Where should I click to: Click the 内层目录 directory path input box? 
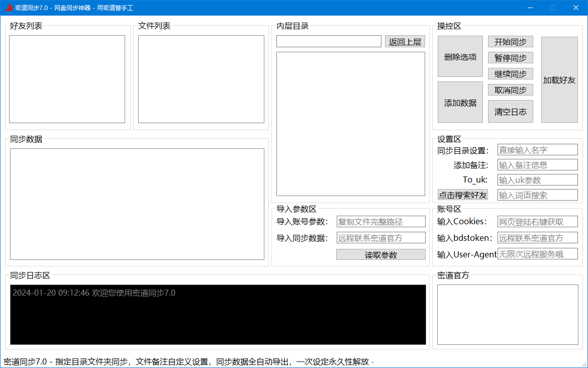[x=328, y=41]
